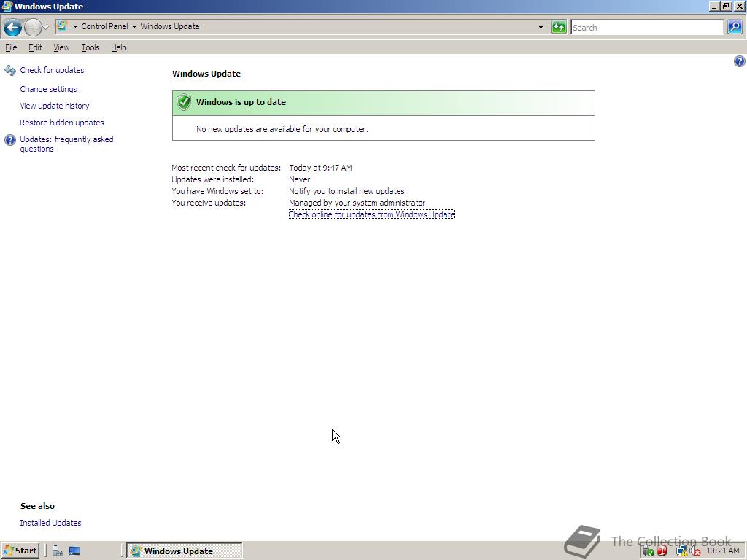Image resolution: width=747 pixels, height=560 pixels.
Task: Click the search magnifier button
Action: [x=735, y=27]
